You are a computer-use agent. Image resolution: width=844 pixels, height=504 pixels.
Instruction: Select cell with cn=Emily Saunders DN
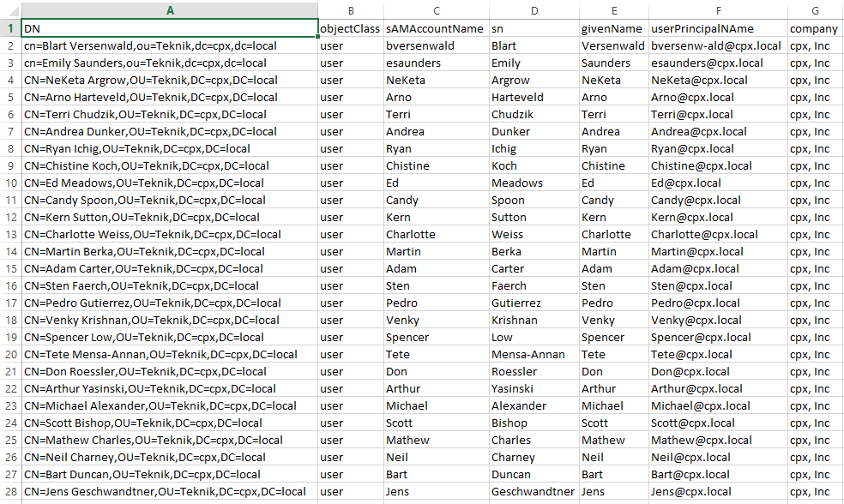(x=170, y=63)
